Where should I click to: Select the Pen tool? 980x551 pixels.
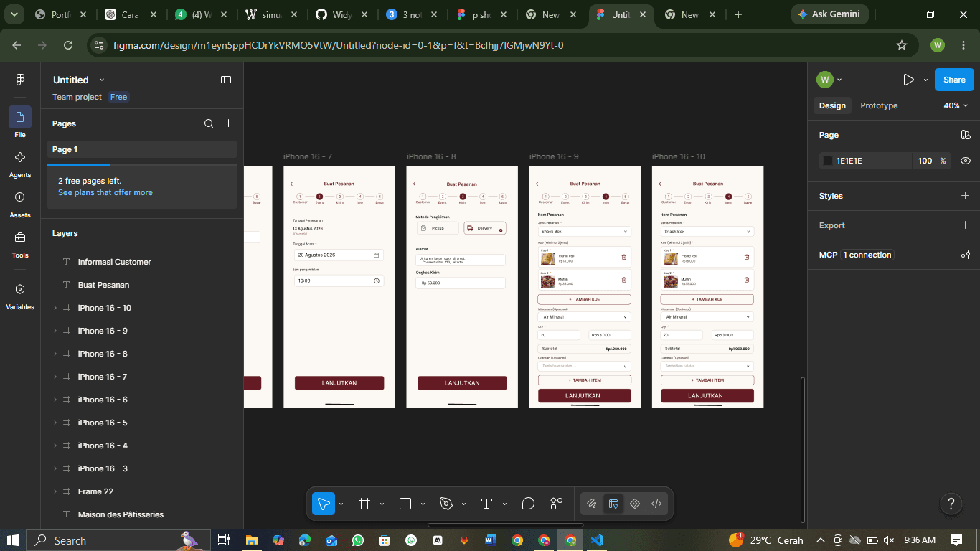[x=446, y=504]
